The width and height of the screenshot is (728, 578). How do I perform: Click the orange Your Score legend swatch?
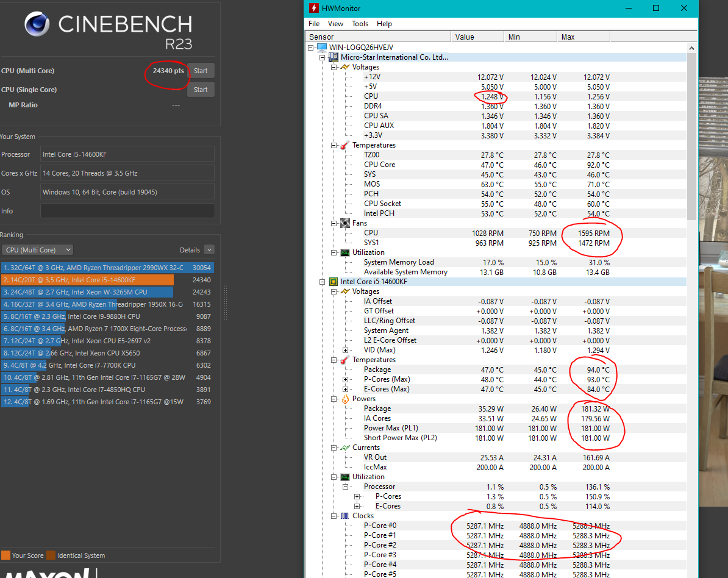click(x=5, y=555)
